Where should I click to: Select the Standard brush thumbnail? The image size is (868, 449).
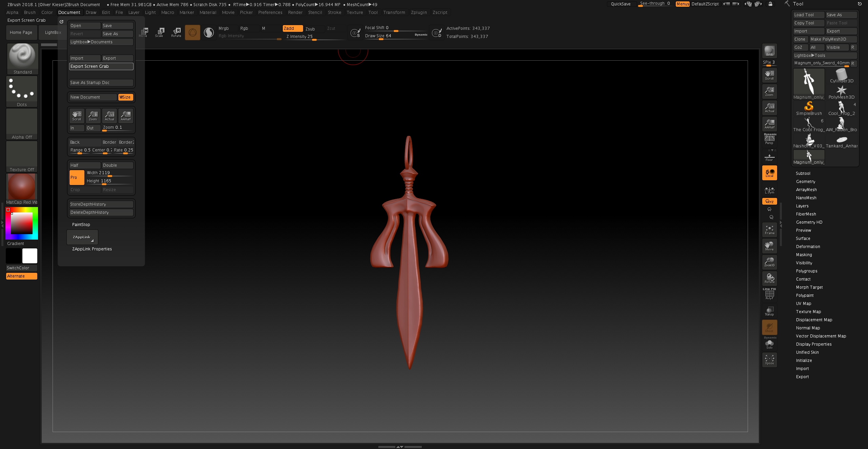click(22, 59)
